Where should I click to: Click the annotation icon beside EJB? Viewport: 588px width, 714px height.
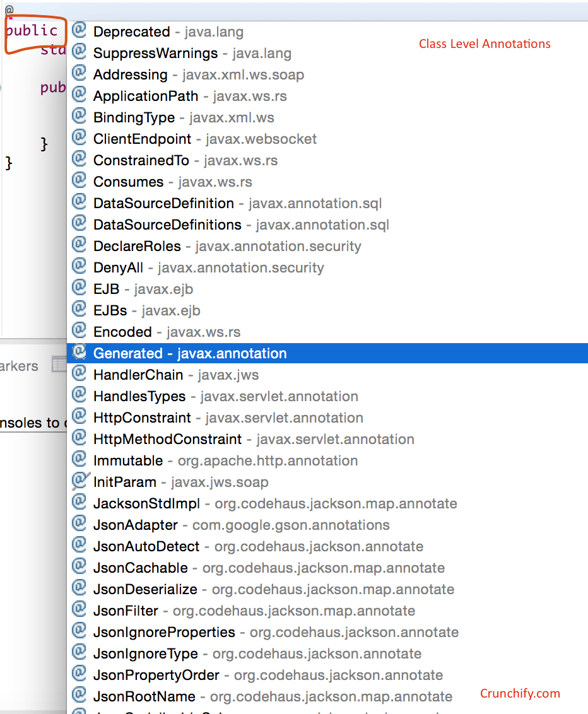79,288
